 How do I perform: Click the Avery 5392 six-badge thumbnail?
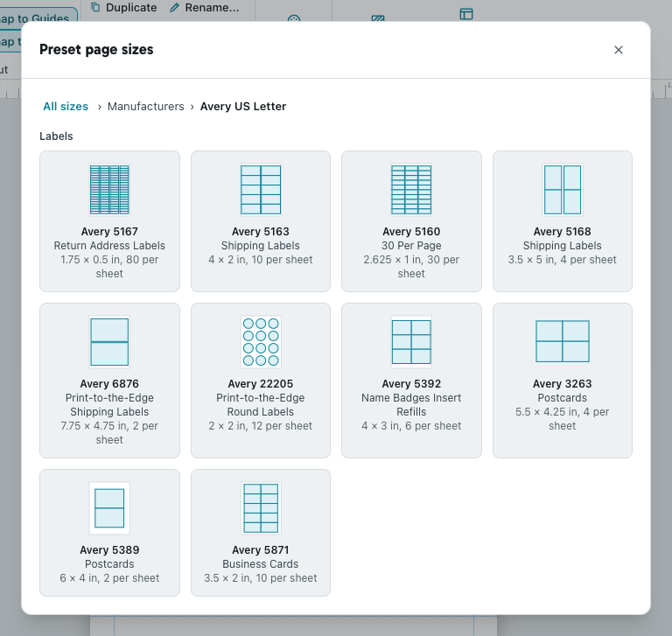point(411,342)
